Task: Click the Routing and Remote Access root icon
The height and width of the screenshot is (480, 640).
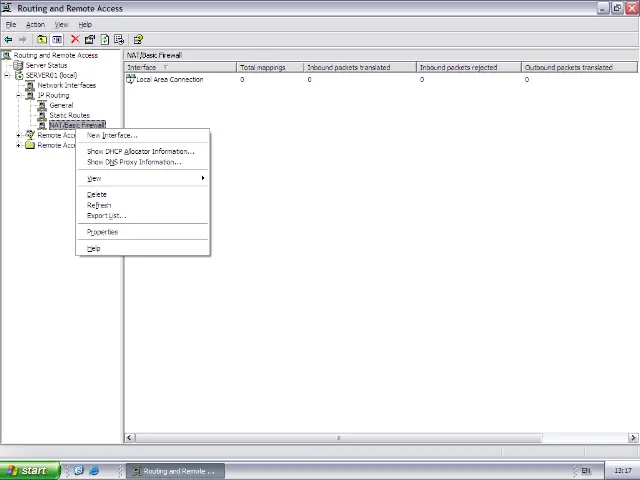Action: click(x=7, y=55)
